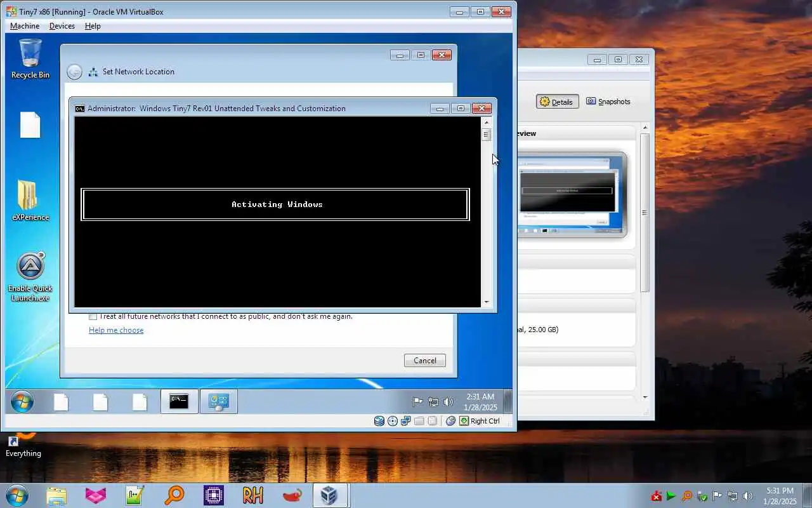Switch to Snapshots view in VirtualBox Manager
The height and width of the screenshot is (508, 812).
[x=608, y=102]
